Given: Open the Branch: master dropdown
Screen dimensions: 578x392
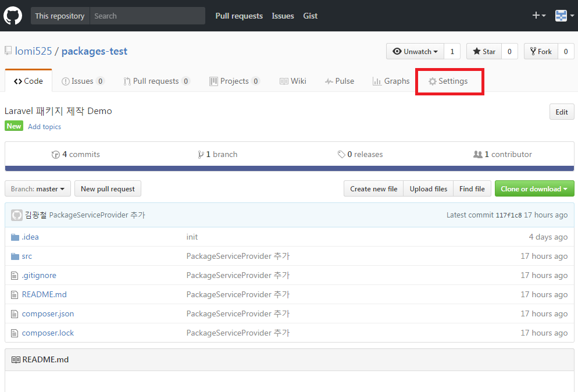Looking at the screenshot, I should click(x=38, y=189).
